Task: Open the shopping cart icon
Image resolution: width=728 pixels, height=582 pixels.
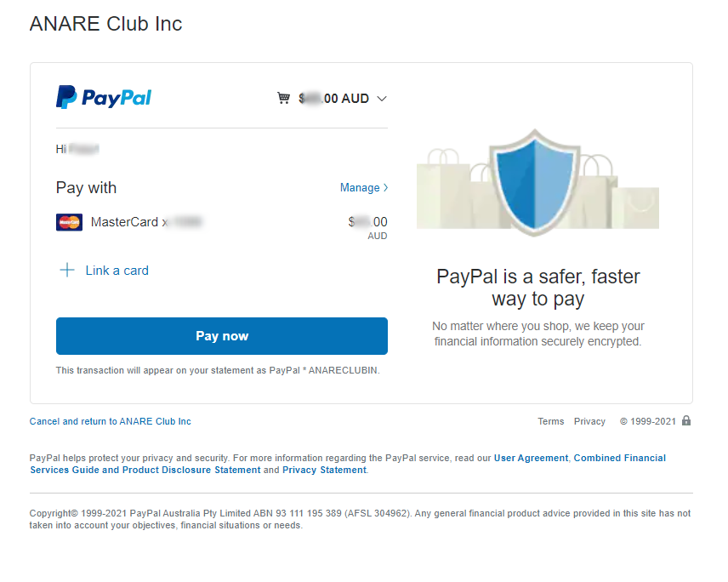Action: coord(283,98)
